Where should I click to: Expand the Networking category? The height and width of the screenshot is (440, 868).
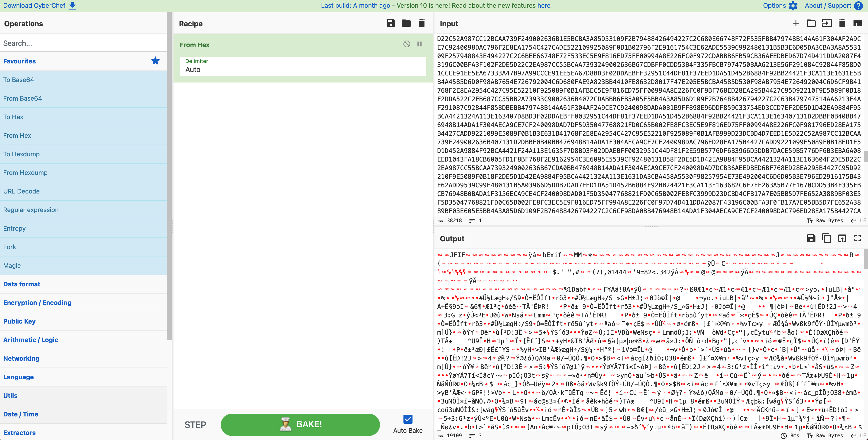pos(84,358)
